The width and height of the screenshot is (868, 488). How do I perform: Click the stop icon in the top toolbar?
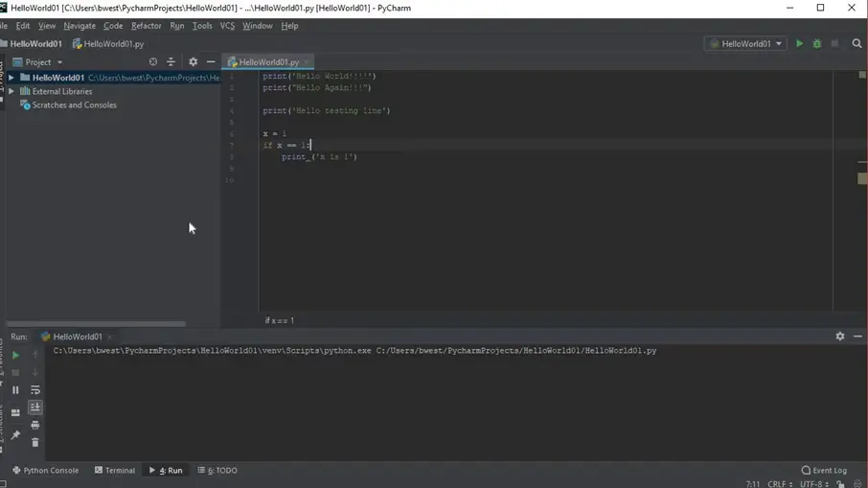pos(834,43)
